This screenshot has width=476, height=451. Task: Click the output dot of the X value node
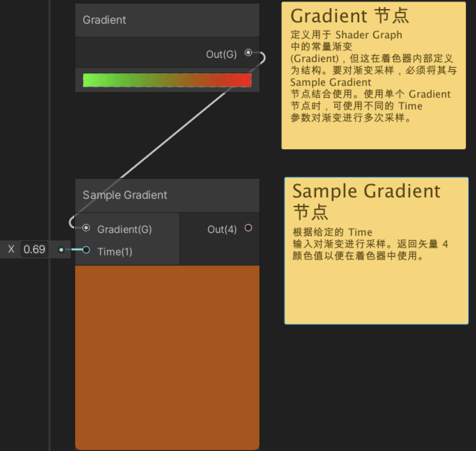click(x=62, y=250)
